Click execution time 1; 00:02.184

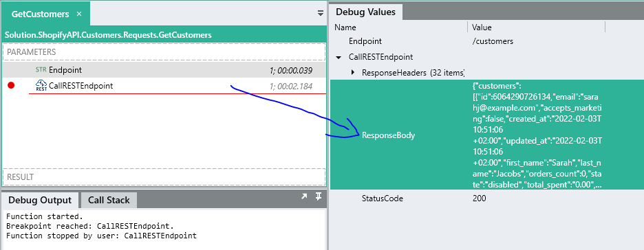coord(291,87)
